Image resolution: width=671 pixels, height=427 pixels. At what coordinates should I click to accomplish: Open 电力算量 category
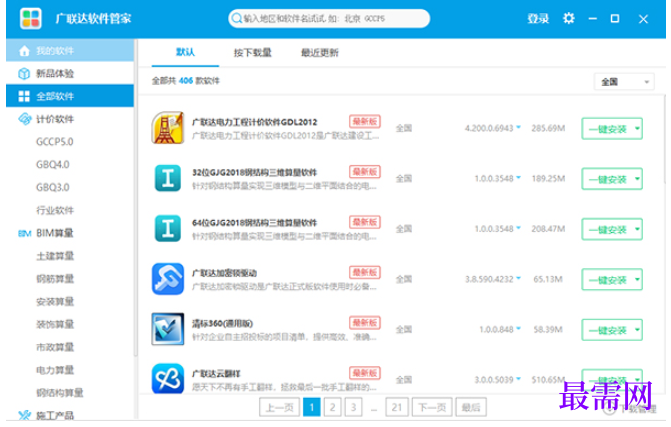pyautogui.click(x=55, y=370)
